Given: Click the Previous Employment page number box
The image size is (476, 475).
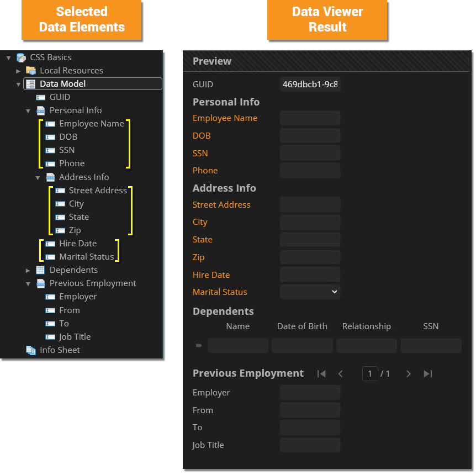Looking at the screenshot, I should (370, 374).
